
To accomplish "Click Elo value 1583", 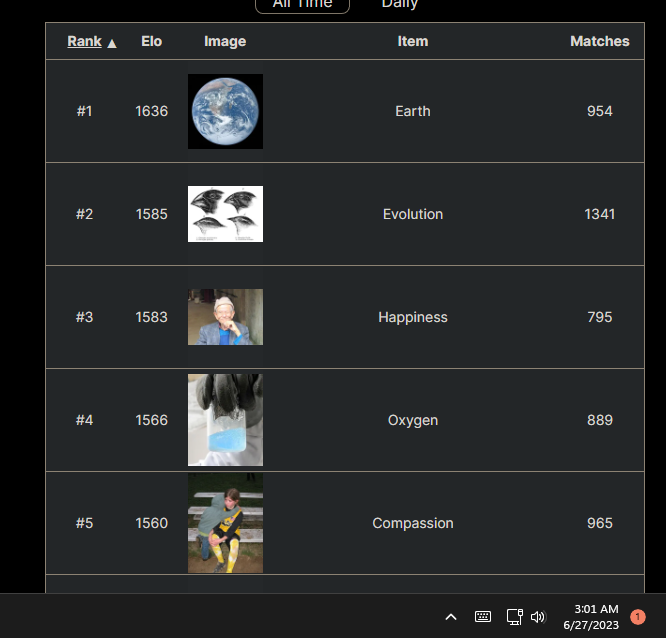I will (x=152, y=317).
